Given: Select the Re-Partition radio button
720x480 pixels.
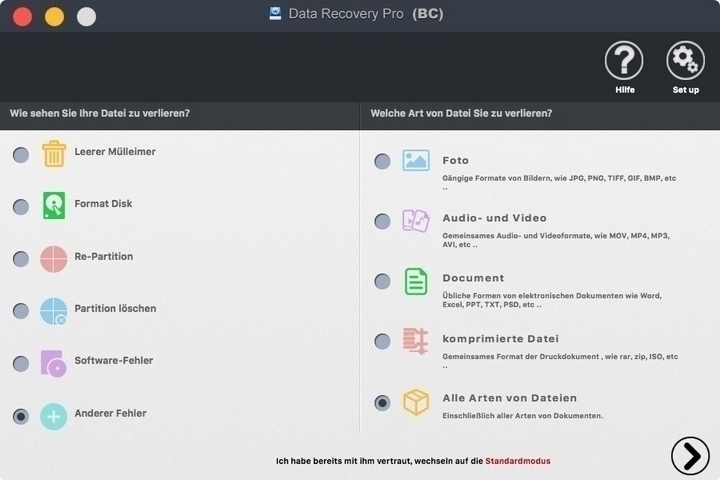Looking at the screenshot, I should tap(21, 259).
